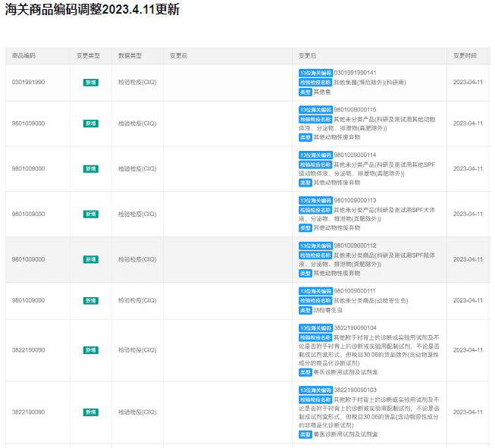Click the 变更时间 column header
This screenshot has width=495, height=448.
pyautogui.click(x=465, y=56)
